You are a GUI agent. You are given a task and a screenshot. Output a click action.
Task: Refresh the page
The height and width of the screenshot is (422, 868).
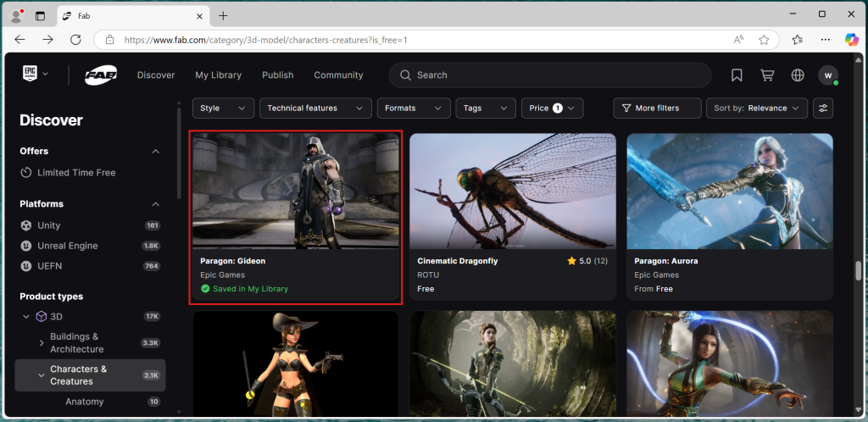pyautogui.click(x=75, y=40)
